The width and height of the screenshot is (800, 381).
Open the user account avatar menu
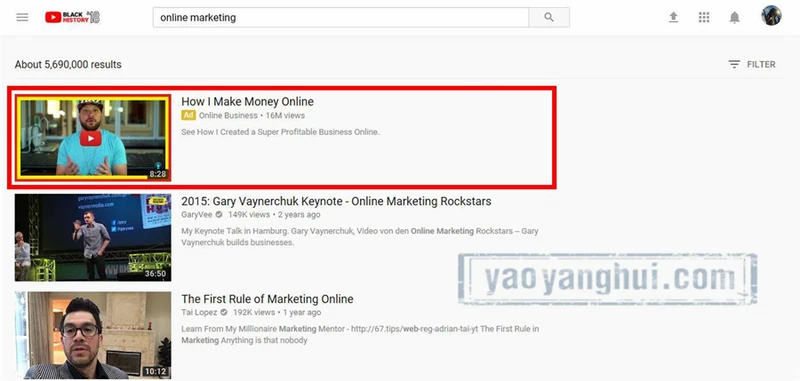(771, 16)
